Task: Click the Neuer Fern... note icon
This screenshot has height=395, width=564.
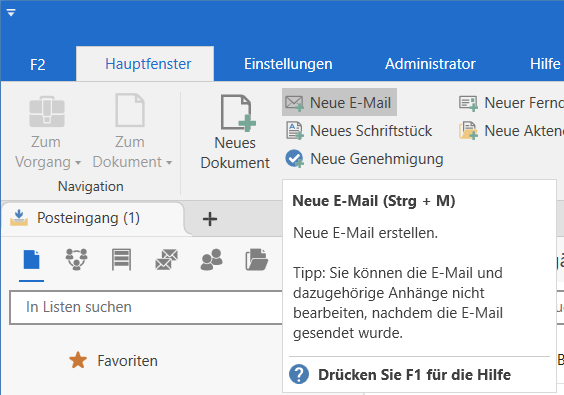Action: click(x=468, y=103)
